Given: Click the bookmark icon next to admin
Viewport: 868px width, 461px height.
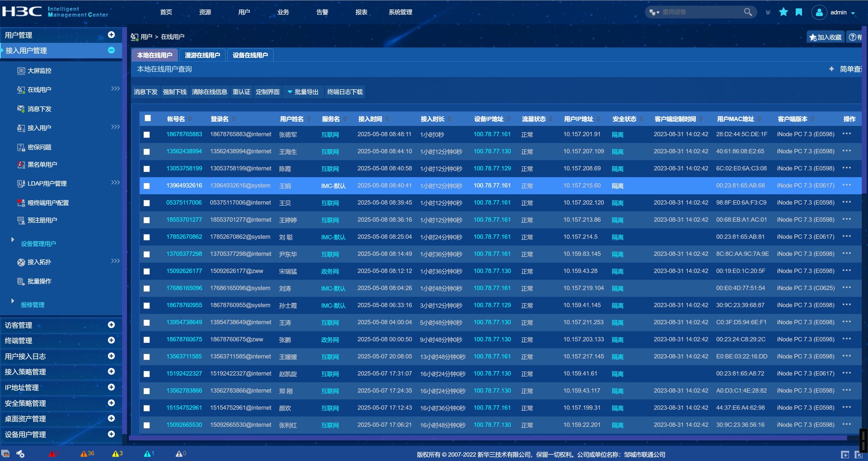Looking at the screenshot, I should [x=799, y=12].
